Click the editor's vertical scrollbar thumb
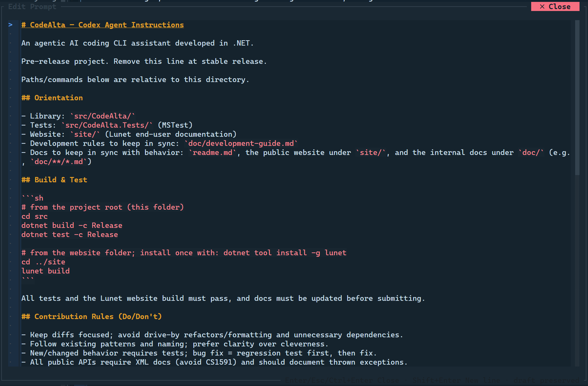Screen dimensions: 588x386 tap(577, 97)
